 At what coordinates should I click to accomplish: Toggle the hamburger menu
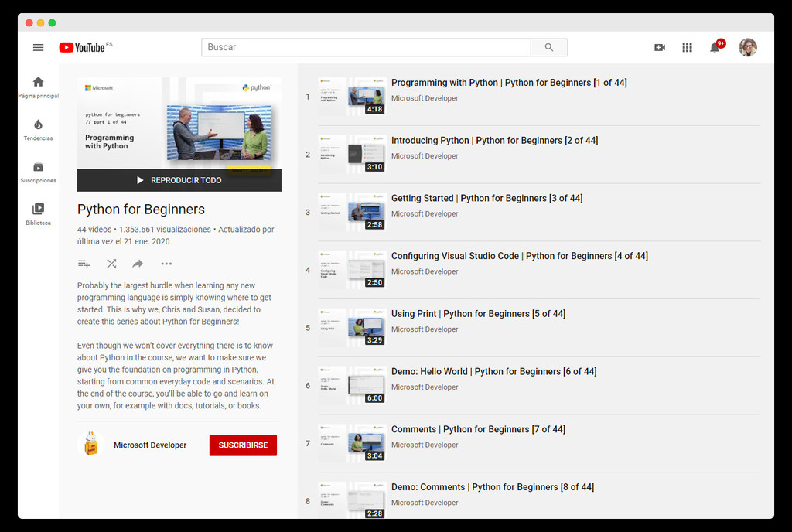(x=38, y=47)
